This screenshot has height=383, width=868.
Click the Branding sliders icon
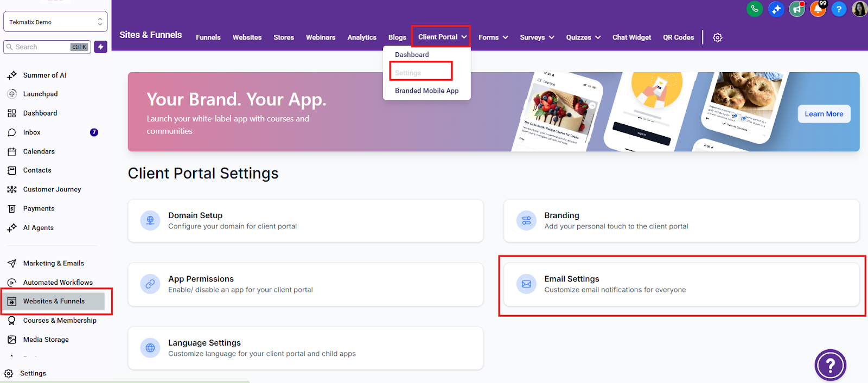(526, 220)
